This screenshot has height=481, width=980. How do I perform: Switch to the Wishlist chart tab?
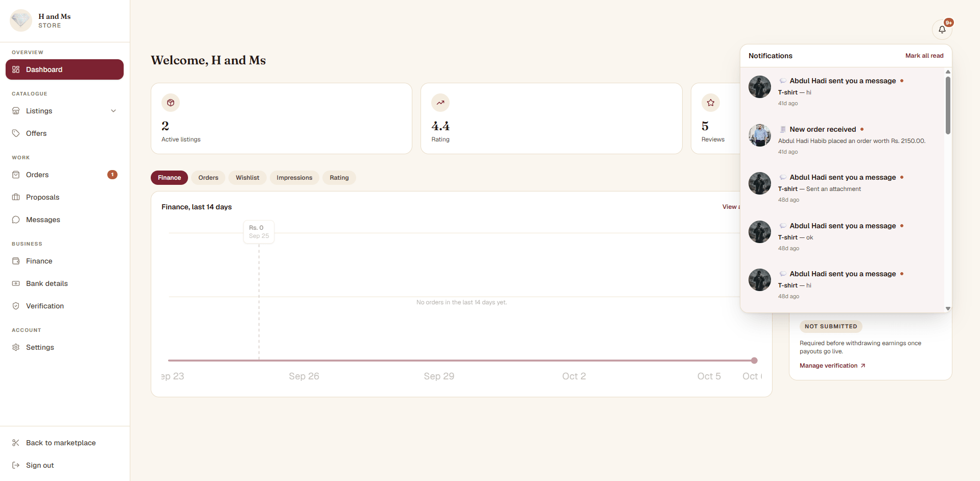tap(247, 178)
